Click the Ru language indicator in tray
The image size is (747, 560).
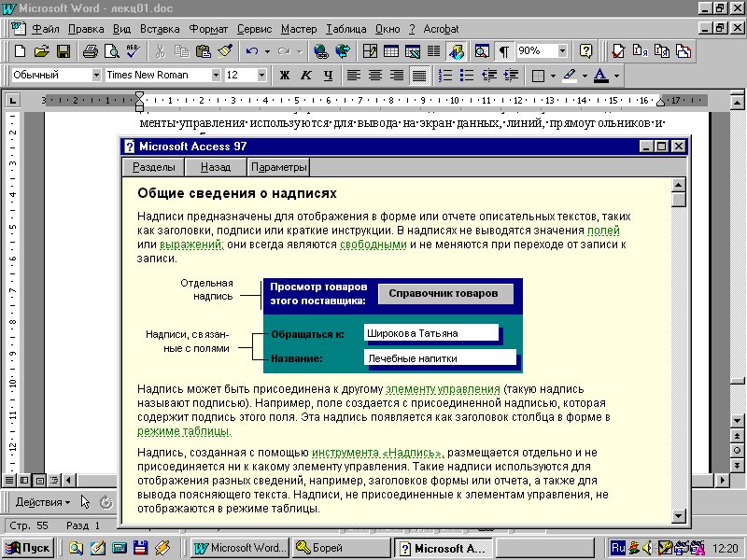[618, 548]
